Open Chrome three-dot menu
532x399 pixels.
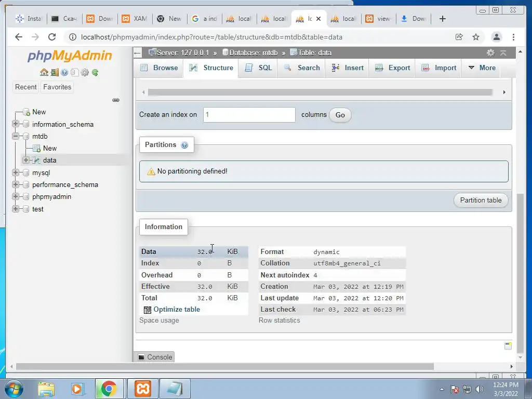tap(513, 37)
